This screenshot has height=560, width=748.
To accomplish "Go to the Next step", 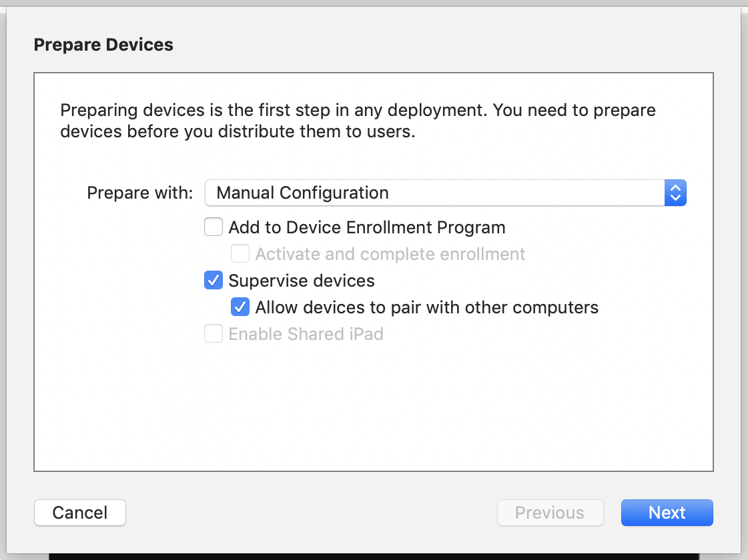I will tap(667, 513).
